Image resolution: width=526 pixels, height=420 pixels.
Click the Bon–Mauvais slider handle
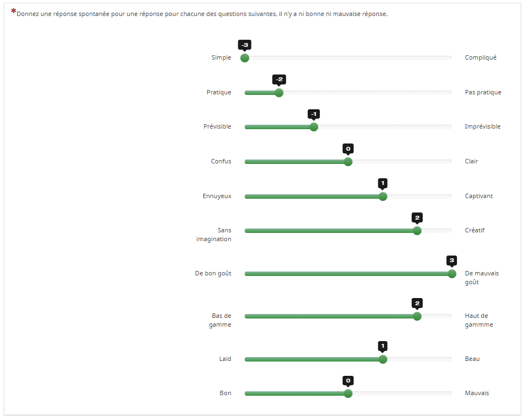pyautogui.click(x=348, y=394)
